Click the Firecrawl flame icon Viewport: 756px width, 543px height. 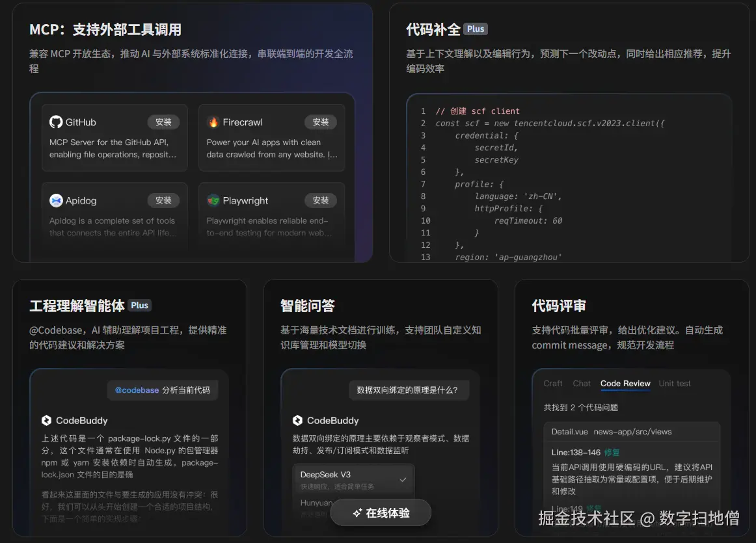pyautogui.click(x=213, y=122)
